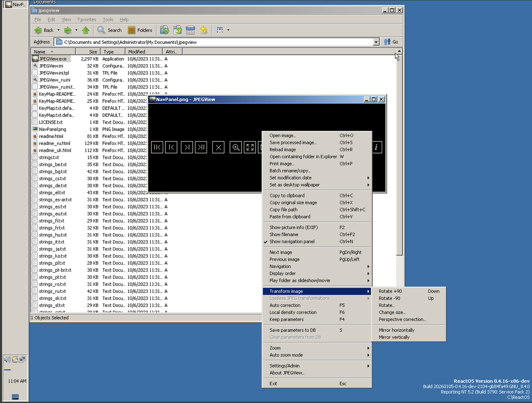Screen dimensions: 532x403
Task: Activate the zoom magnifier in the navigation panel
Action: [235, 147]
